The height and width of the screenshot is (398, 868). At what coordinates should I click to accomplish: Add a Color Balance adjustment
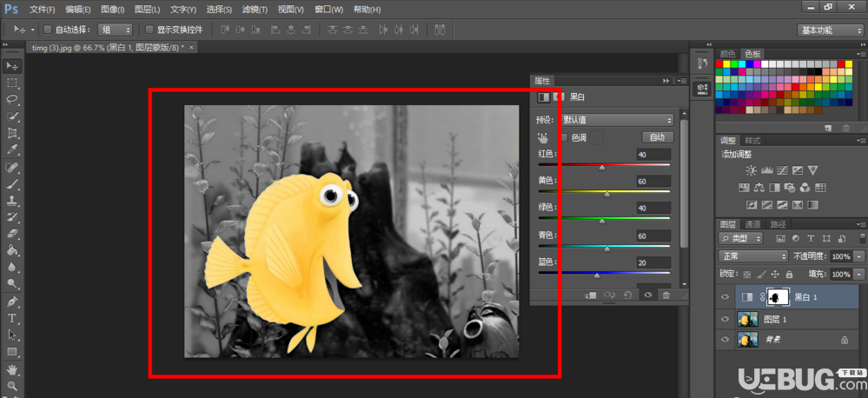click(759, 188)
